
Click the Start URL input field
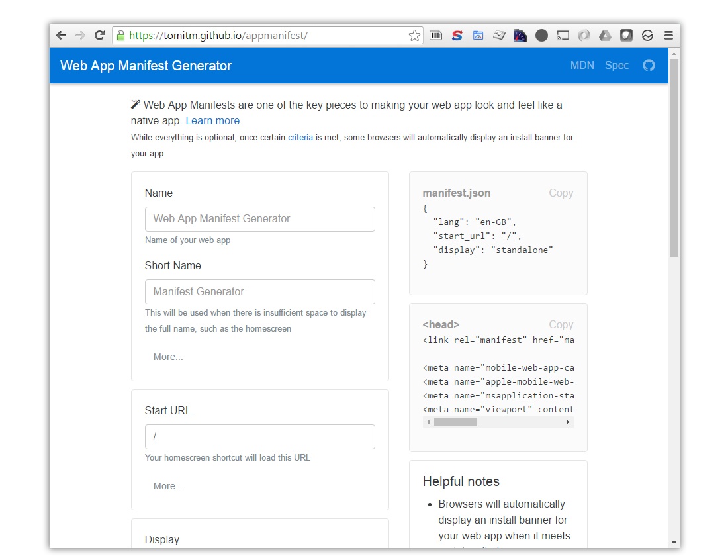coord(260,436)
